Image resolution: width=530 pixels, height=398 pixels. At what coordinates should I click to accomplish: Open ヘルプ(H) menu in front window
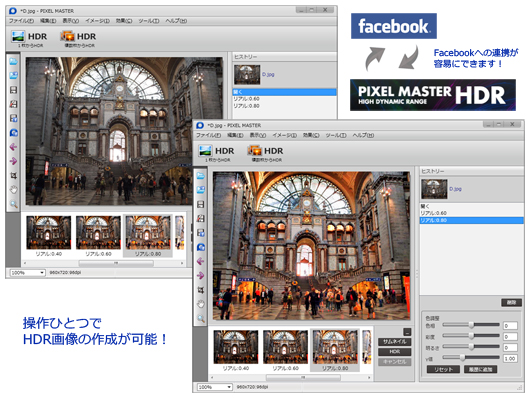(363, 135)
